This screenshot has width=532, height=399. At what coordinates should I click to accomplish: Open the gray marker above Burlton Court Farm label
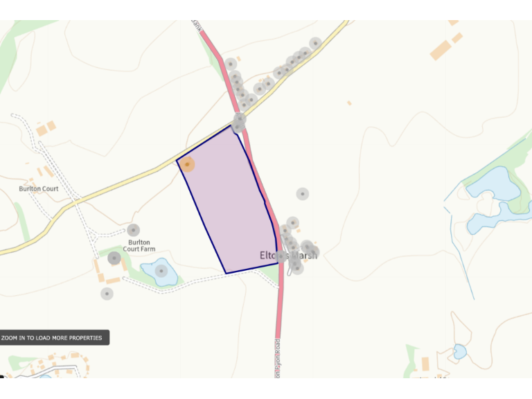[133, 230]
